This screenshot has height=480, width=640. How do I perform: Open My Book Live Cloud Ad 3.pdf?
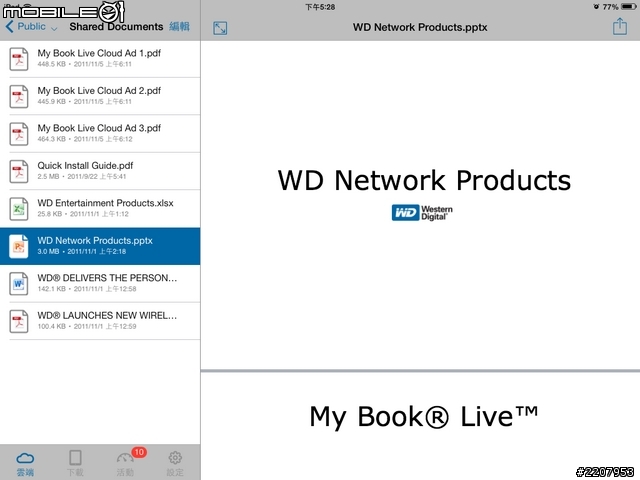click(x=100, y=133)
